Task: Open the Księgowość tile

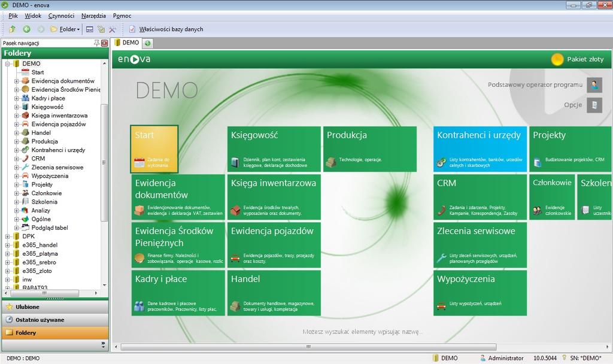Action: pyautogui.click(x=274, y=149)
